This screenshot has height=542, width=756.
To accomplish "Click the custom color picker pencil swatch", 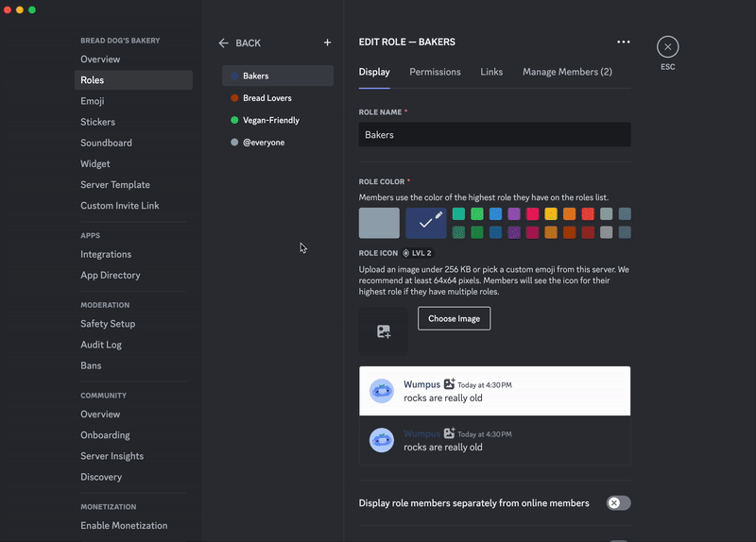I will 426,223.
